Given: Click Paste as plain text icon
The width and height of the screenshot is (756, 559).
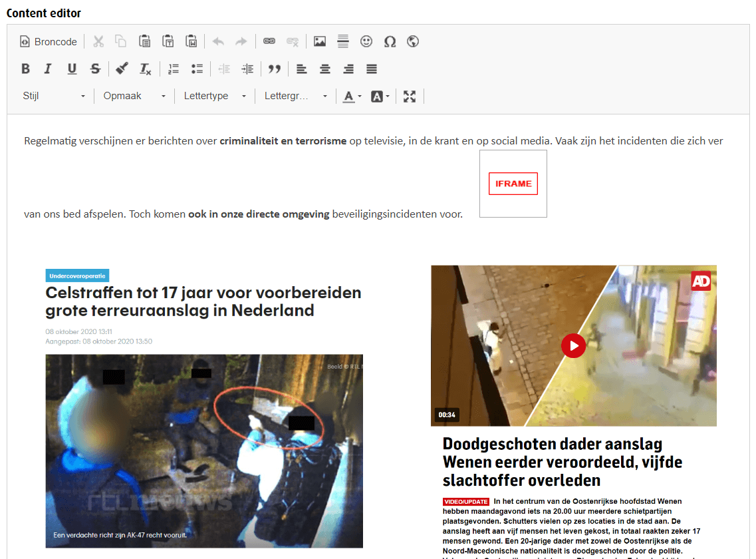Looking at the screenshot, I should tap(168, 41).
